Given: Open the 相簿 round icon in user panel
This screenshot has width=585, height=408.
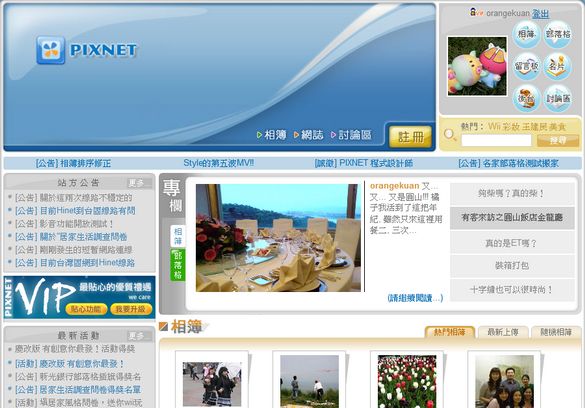Looking at the screenshot, I should (526, 34).
